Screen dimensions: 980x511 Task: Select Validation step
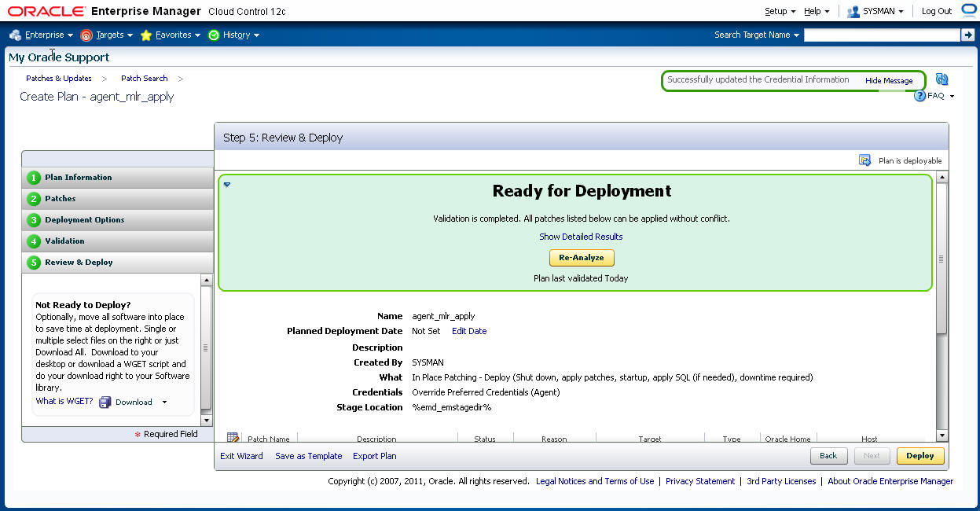118,241
